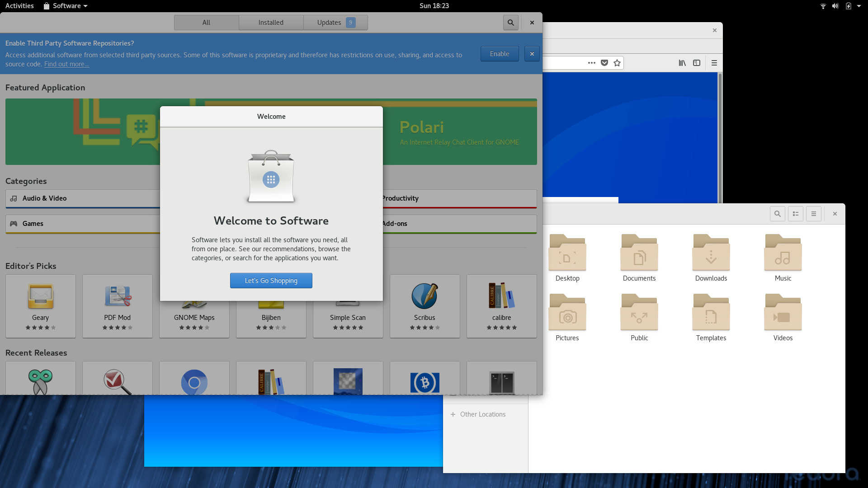The image size is (868, 488).
Task: Open the calibre editor's pick tile
Action: (502, 306)
